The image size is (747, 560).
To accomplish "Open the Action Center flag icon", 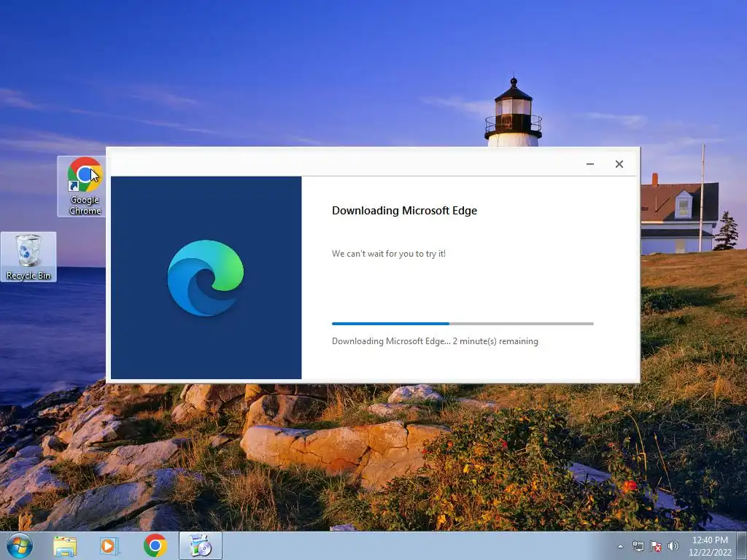I will tap(656, 546).
